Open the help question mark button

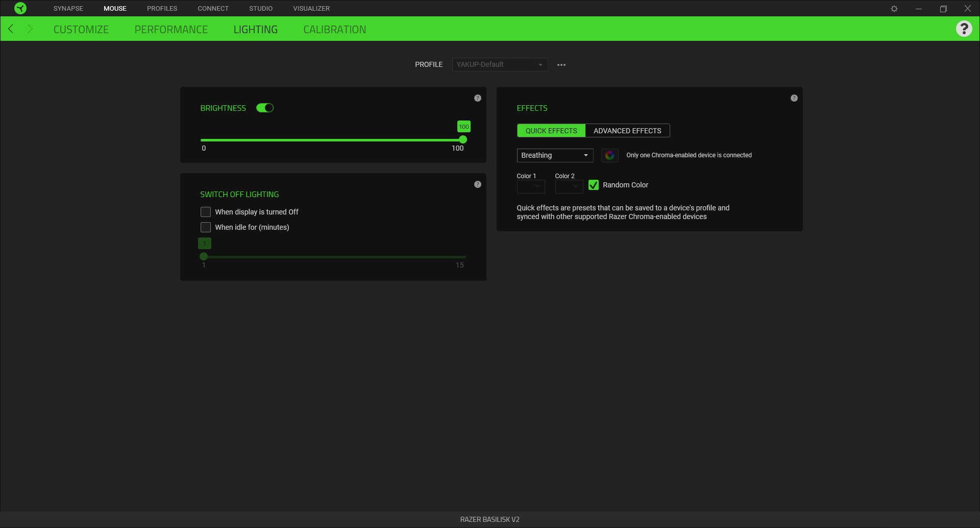point(964,29)
